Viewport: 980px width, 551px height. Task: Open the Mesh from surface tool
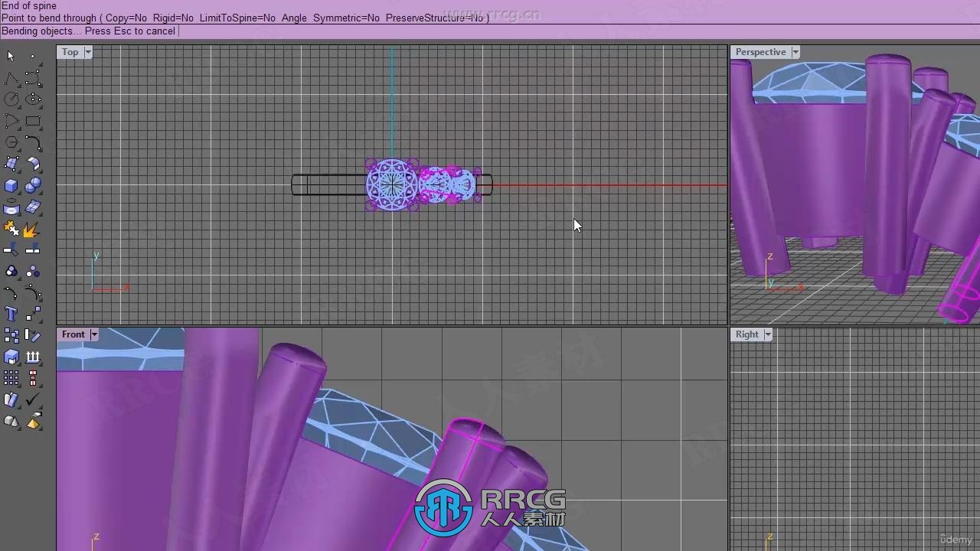pyautogui.click(x=33, y=207)
